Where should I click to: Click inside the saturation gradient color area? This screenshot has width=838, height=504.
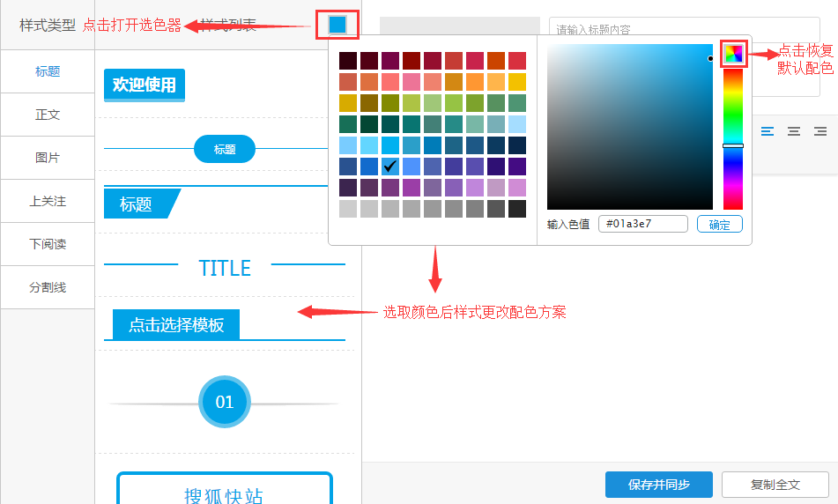tap(629, 126)
